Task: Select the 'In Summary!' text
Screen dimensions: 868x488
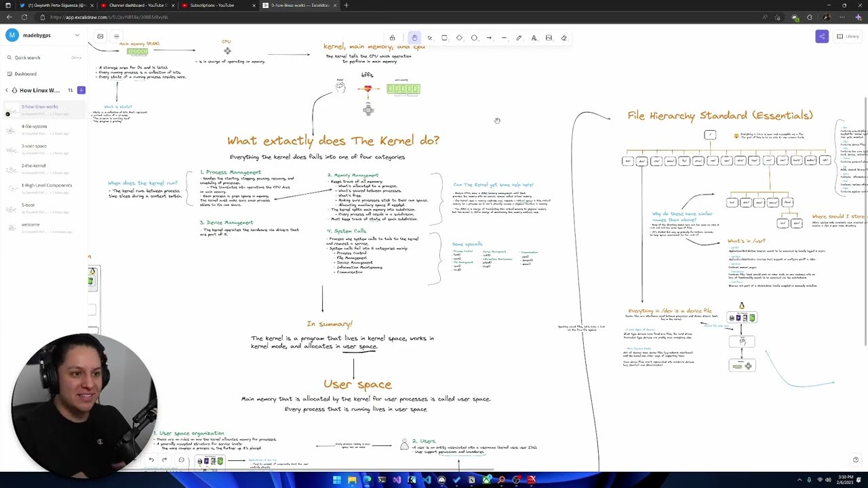Action: coord(330,324)
